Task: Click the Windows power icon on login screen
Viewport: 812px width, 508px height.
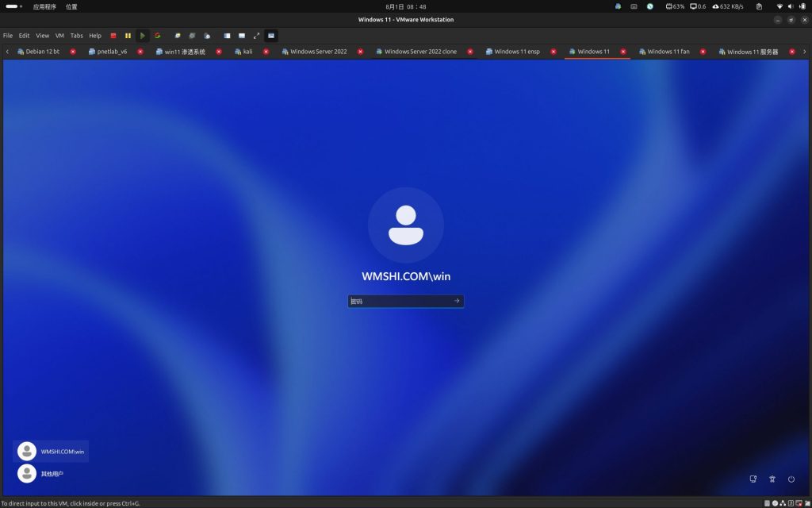Action: [x=791, y=479]
